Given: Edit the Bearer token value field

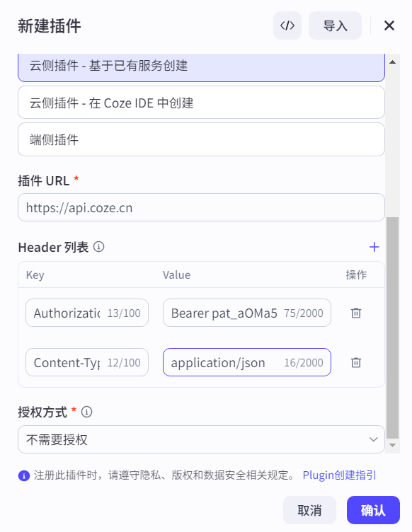Looking at the screenshot, I should click(x=247, y=313).
